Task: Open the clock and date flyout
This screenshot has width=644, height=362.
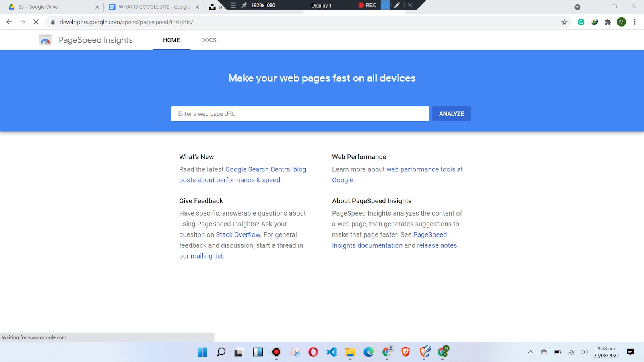Action: 606,352
